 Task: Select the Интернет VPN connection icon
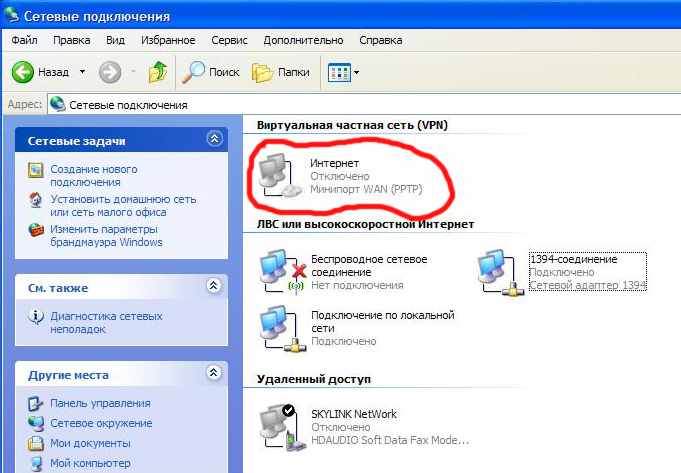point(279,176)
